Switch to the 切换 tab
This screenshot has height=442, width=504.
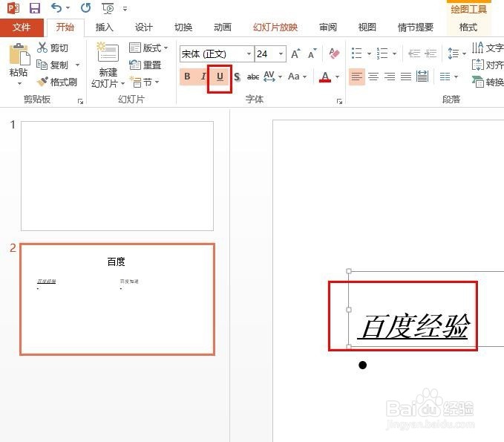click(183, 27)
